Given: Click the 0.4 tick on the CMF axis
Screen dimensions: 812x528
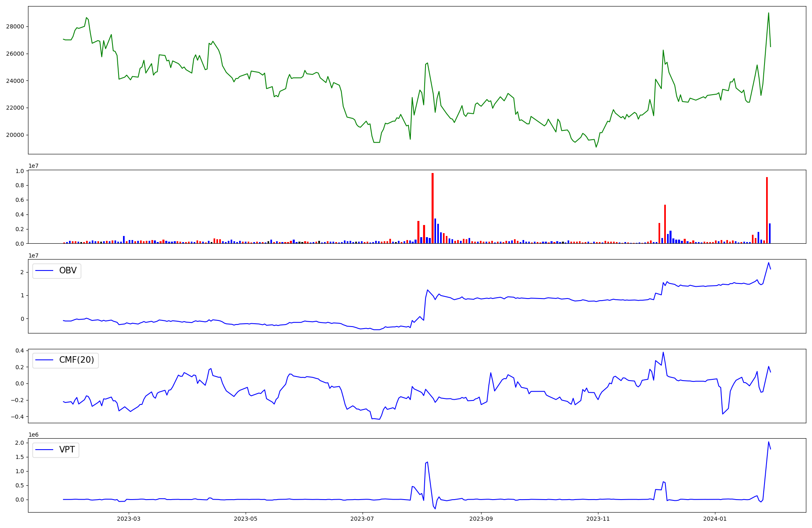Looking at the screenshot, I should [19, 351].
